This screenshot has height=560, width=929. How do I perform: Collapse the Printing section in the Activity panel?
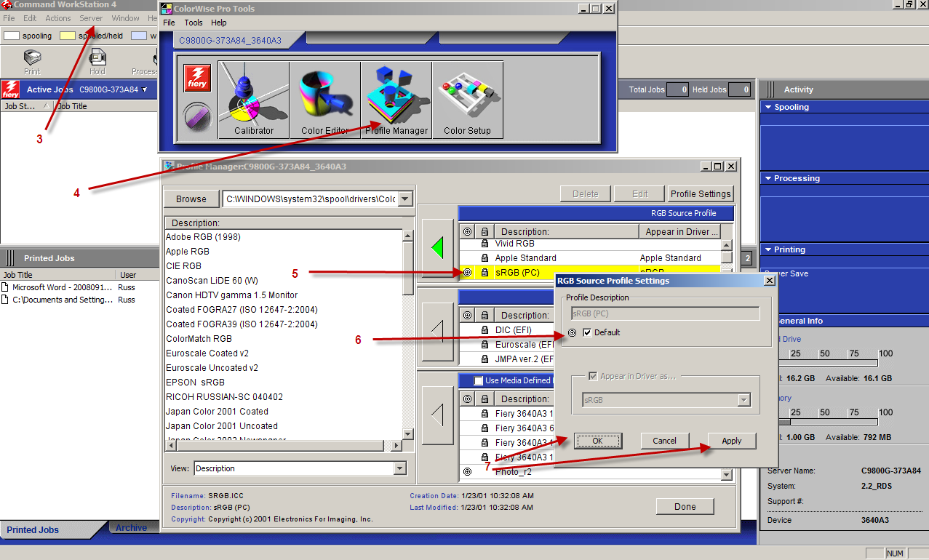click(767, 249)
